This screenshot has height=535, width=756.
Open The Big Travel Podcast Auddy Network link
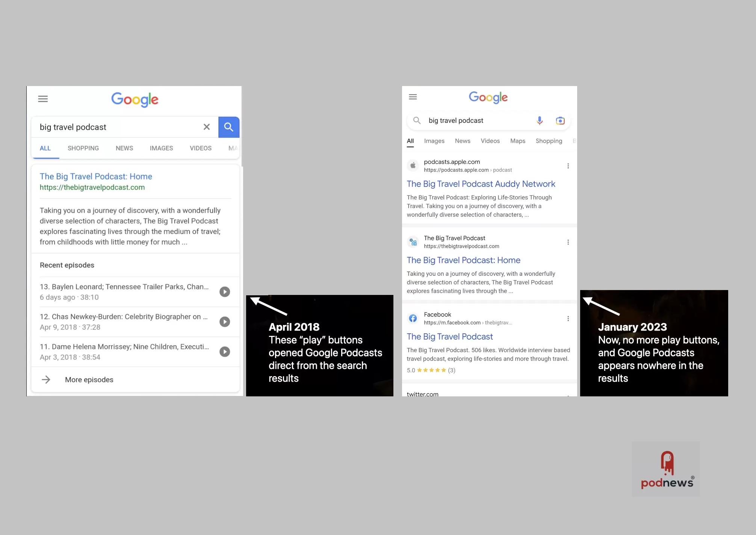coord(481,184)
